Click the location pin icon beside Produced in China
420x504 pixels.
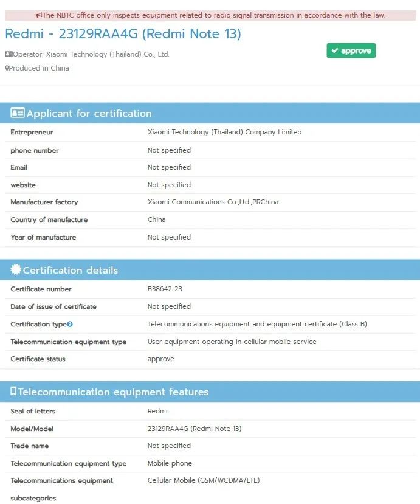click(7, 68)
